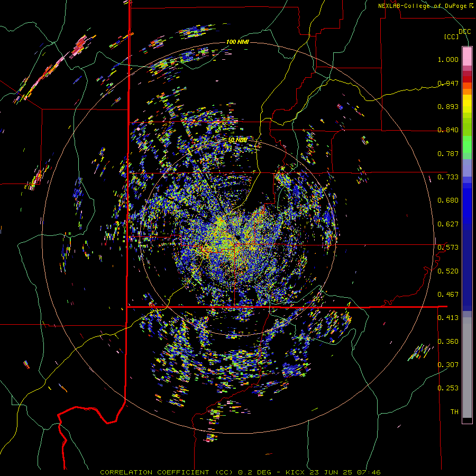Screen dimensions: 476x476
Task: Click the 0.680 color scale value
Action: coord(448,200)
